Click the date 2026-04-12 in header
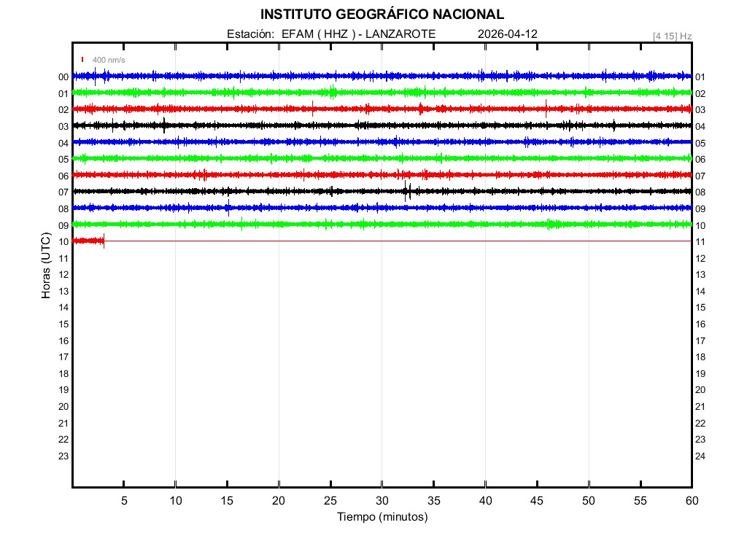Image resolution: width=747 pixels, height=560 pixels. (x=508, y=34)
